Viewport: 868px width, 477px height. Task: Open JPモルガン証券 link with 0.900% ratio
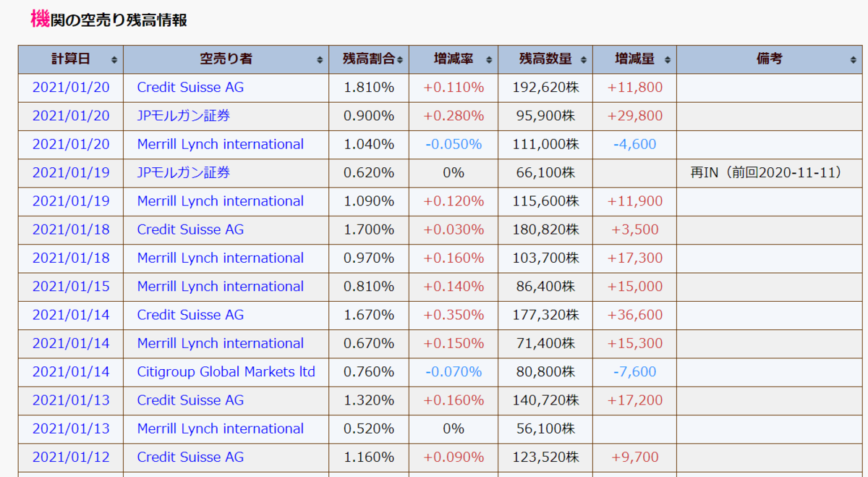click(184, 116)
